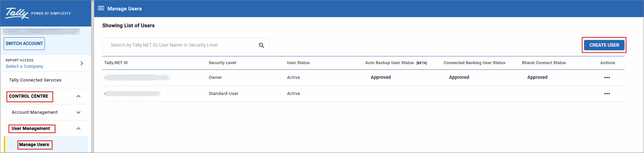Click the Create User button

[x=604, y=45]
